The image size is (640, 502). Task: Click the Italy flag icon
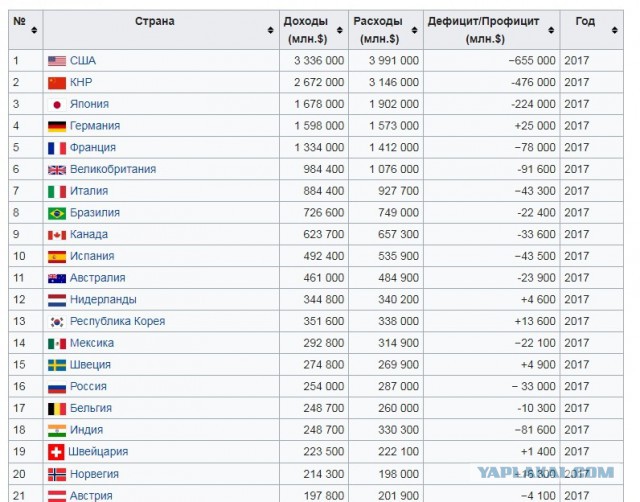pyautogui.click(x=57, y=191)
